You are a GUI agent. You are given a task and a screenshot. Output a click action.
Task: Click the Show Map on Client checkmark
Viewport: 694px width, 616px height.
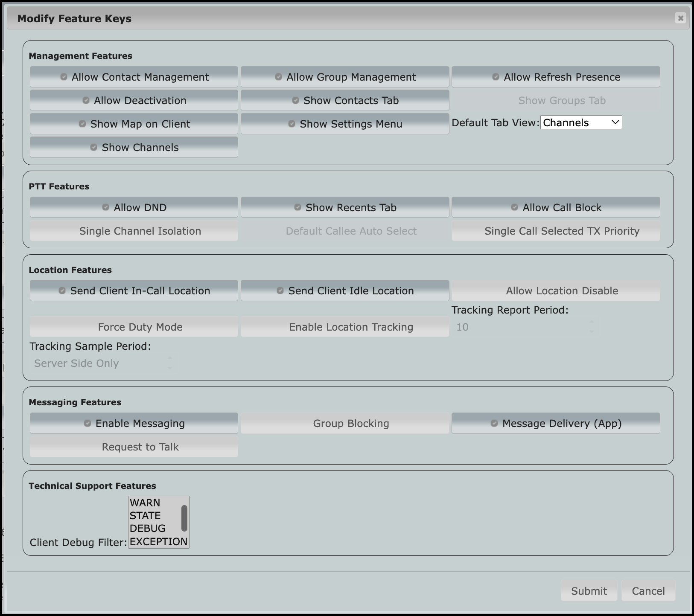pos(82,124)
